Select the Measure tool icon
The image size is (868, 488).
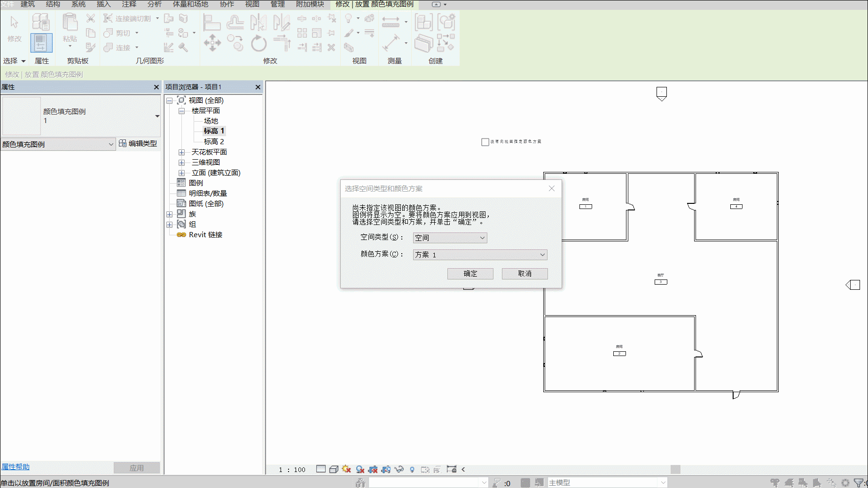coord(391,22)
